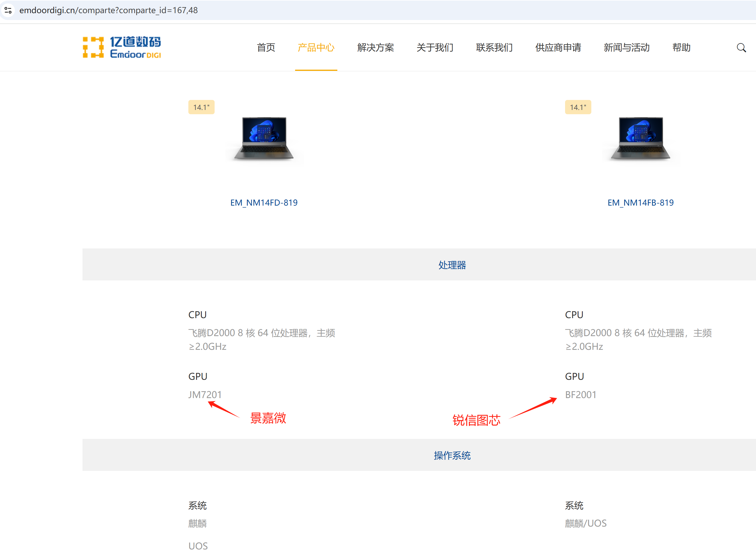Open the 解决方案 menu
Screen dimensions: 756x556
click(x=375, y=47)
